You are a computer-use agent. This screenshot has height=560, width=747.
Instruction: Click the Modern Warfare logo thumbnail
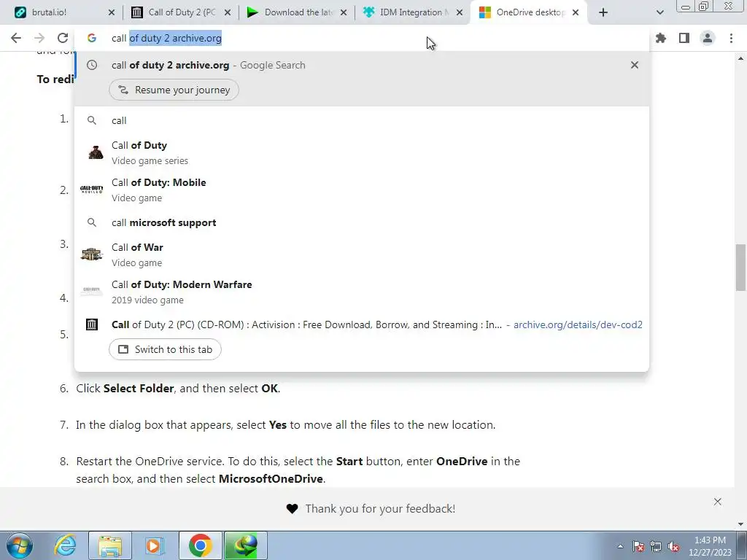[x=91, y=290]
